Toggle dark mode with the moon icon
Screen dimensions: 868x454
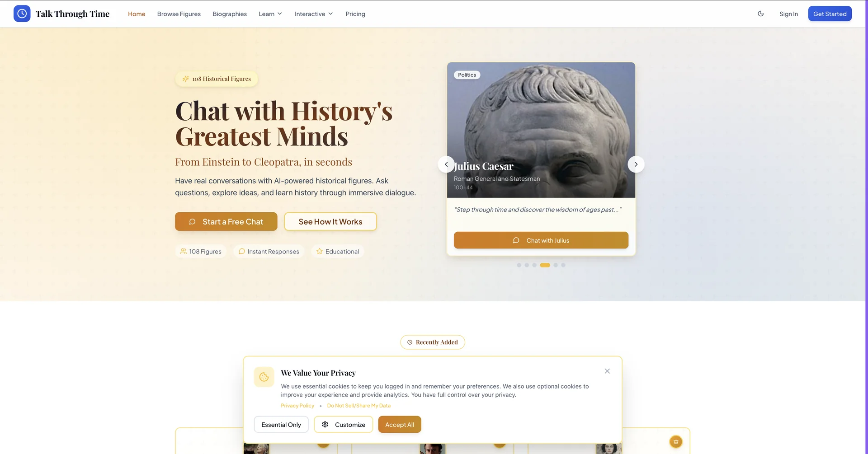(761, 14)
